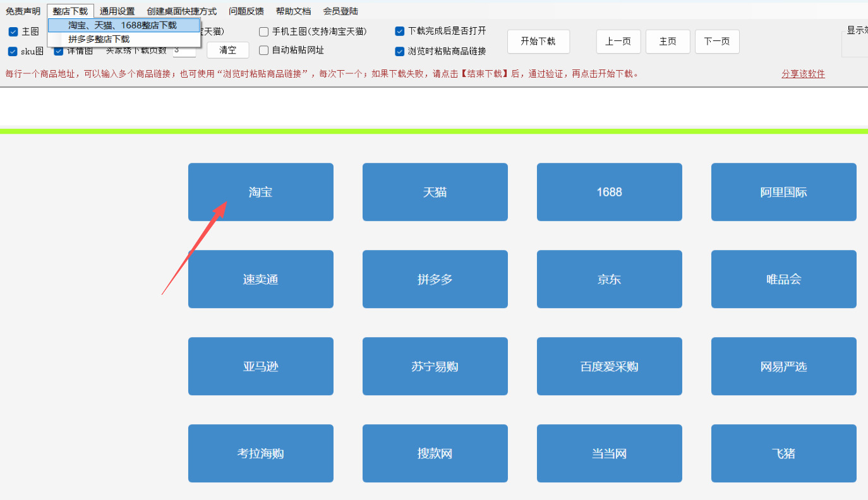Enable 手机主图(支持淘宝天猫) checkbox
This screenshot has width=868, height=500.
click(264, 32)
